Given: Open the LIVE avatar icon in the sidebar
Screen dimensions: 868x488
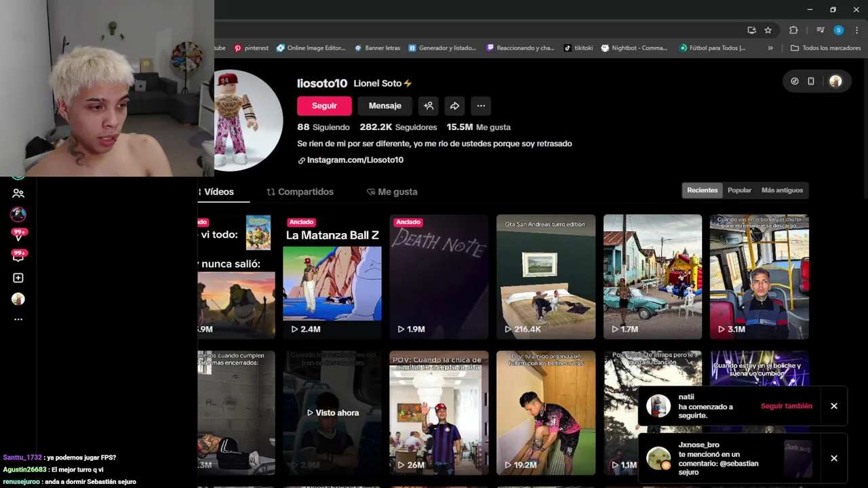Looking at the screenshot, I should 18,214.
